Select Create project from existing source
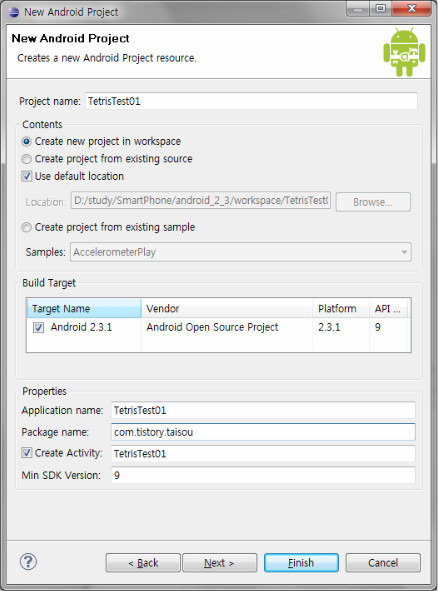This screenshot has width=438, height=591. click(x=26, y=159)
